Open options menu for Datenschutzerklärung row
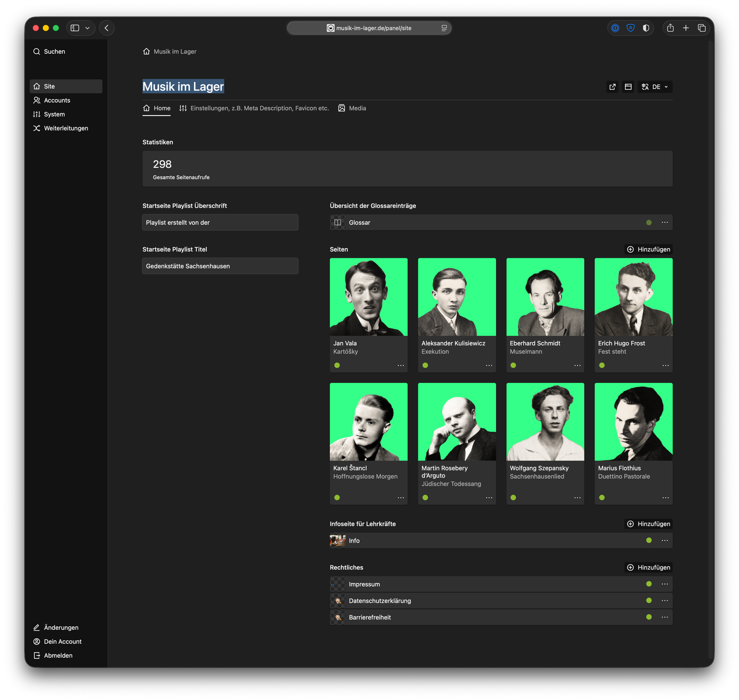The width and height of the screenshot is (739, 700). pos(665,600)
